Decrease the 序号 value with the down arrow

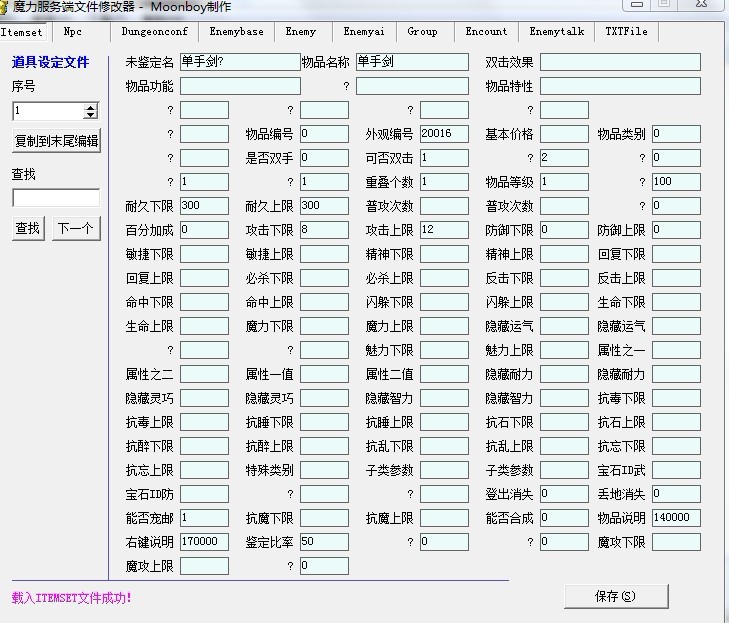point(91,115)
